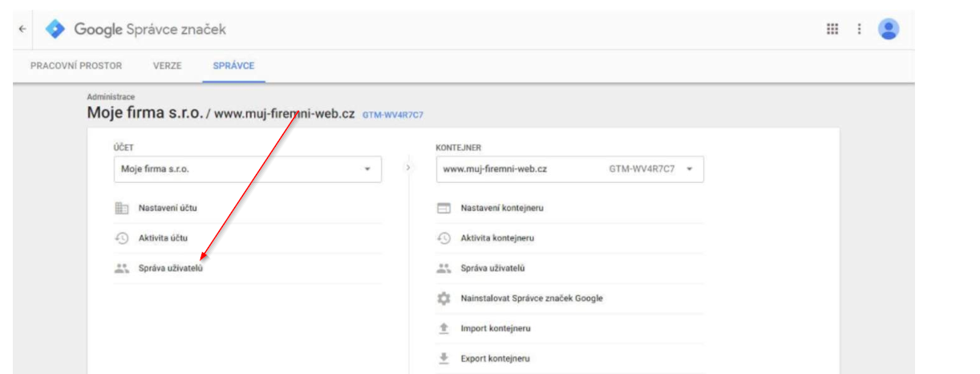Image resolution: width=980 pixels, height=374 pixels.
Task: Switch to the Verze tab
Action: [x=167, y=66]
